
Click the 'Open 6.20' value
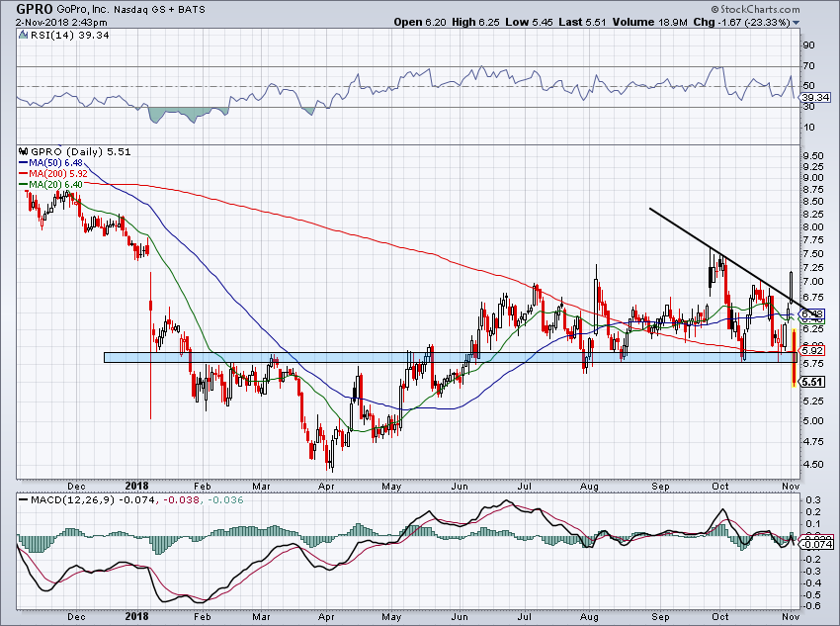click(419, 22)
